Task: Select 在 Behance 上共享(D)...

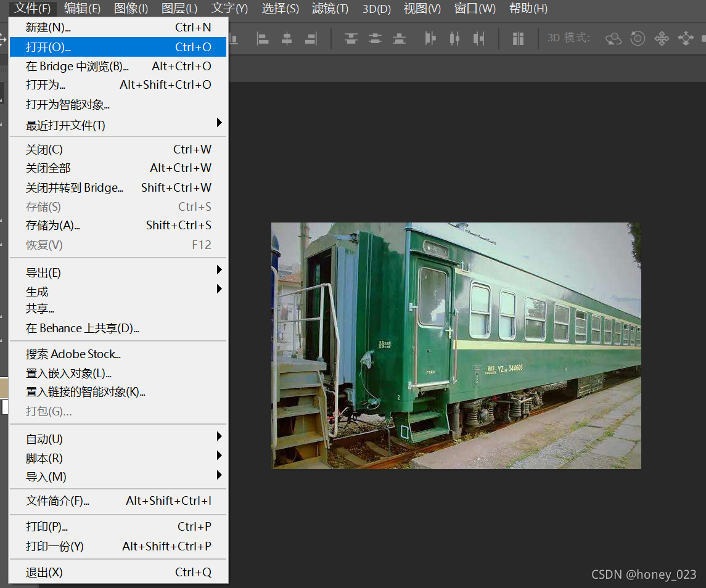Action: tap(118, 329)
